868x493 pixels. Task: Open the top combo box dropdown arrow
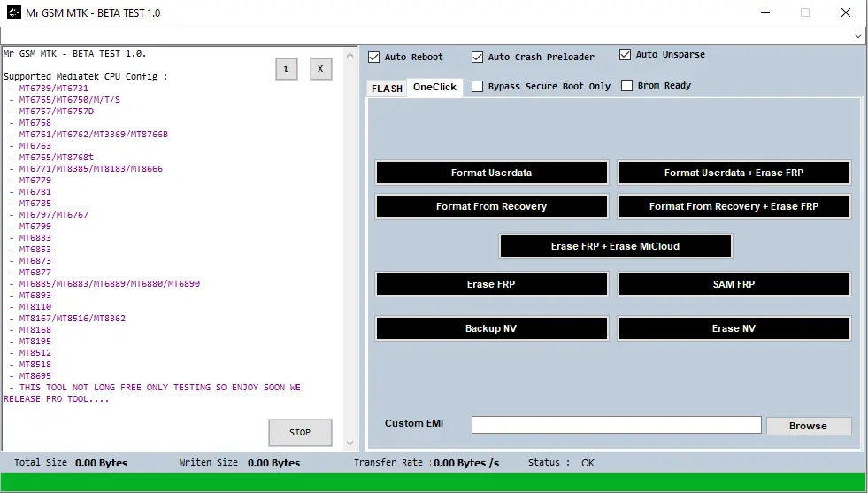click(857, 36)
